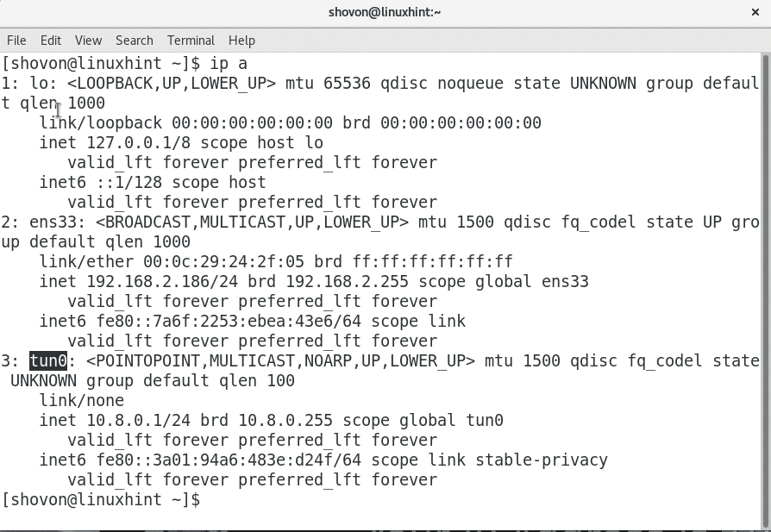This screenshot has width=771, height=532.
Task: Close the terminal window
Action: [x=755, y=12]
